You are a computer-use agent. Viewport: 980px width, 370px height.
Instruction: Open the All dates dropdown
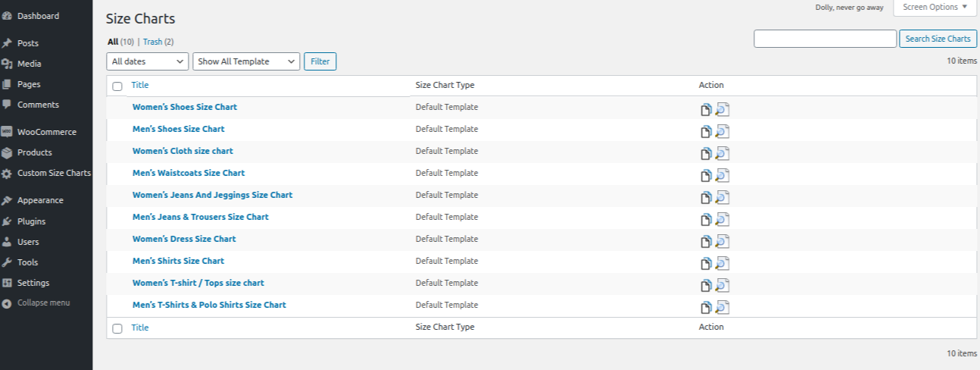[x=148, y=61]
